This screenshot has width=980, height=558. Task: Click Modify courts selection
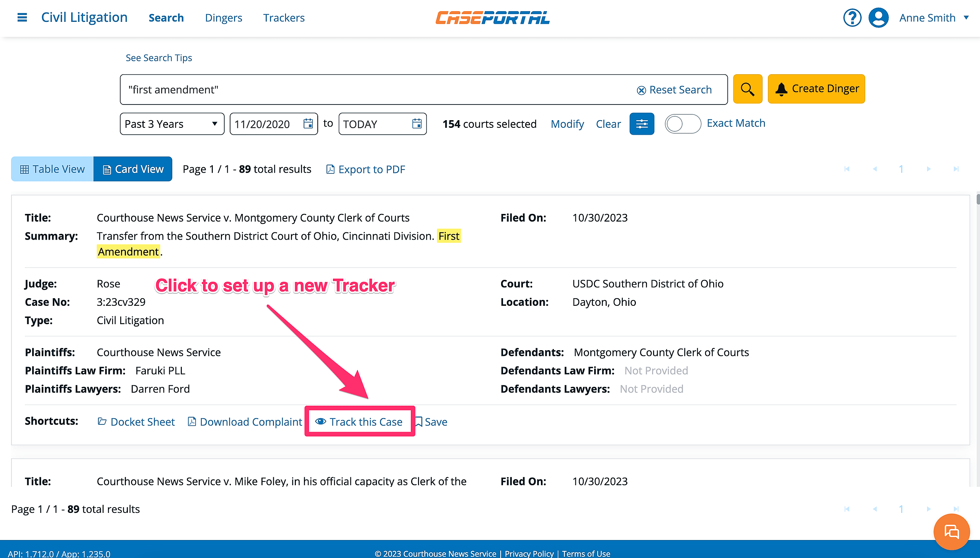pyautogui.click(x=567, y=124)
